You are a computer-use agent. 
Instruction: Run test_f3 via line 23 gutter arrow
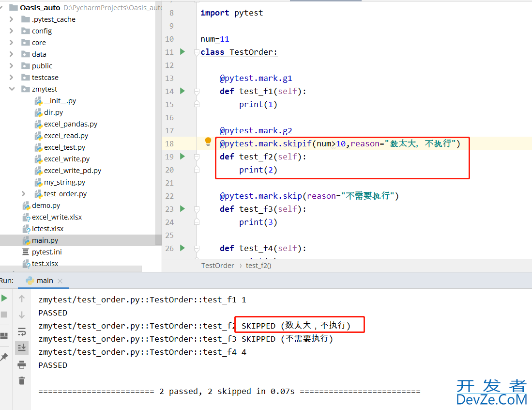(182, 208)
